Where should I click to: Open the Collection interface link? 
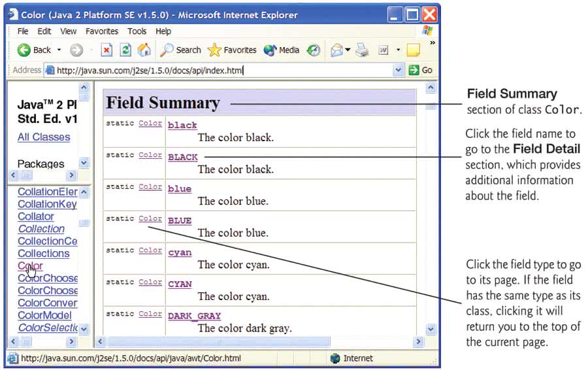pos(41,229)
